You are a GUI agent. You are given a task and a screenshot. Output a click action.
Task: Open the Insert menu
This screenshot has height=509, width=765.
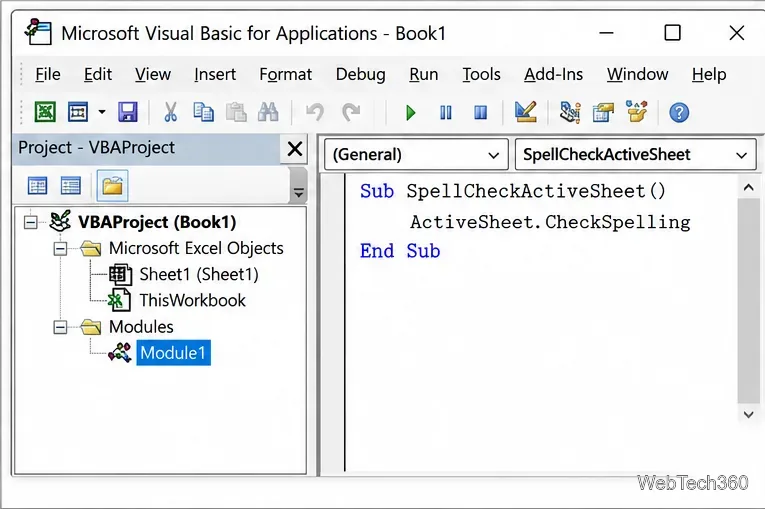click(215, 74)
